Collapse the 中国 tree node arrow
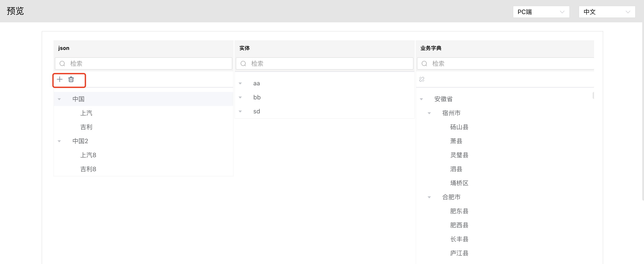The height and width of the screenshot is (264, 644). pyautogui.click(x=59, y=99)
